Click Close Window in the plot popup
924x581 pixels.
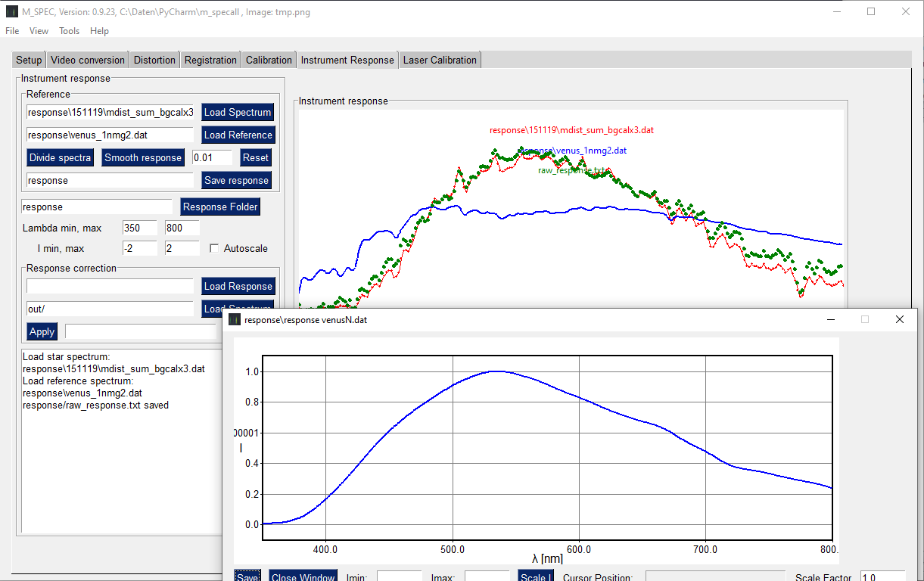[302, 576]
